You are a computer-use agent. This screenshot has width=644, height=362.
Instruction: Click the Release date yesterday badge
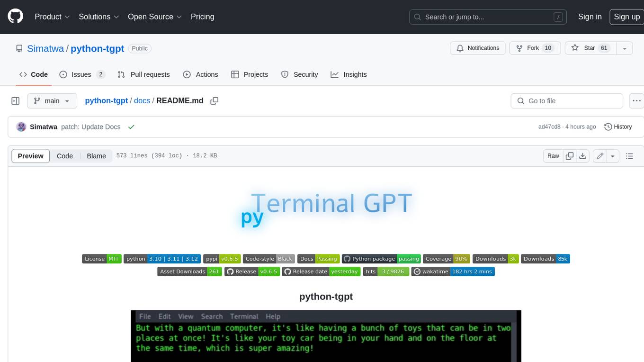point(322,271)
